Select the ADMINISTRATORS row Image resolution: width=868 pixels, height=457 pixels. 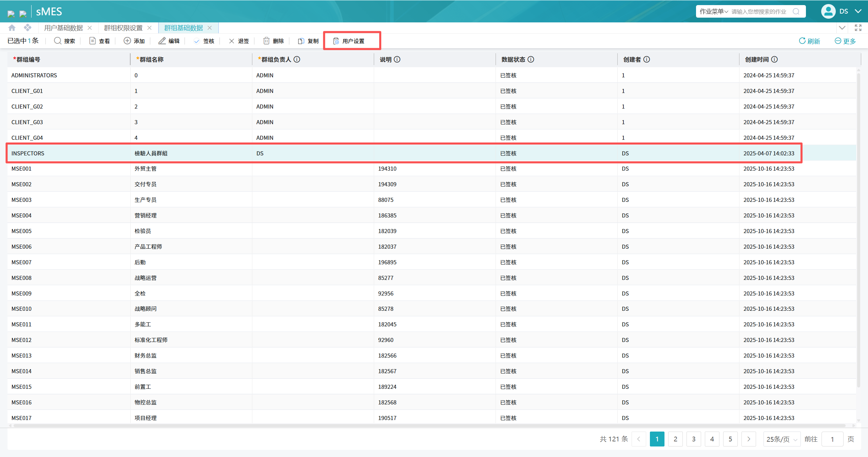[x=432, y=75]
